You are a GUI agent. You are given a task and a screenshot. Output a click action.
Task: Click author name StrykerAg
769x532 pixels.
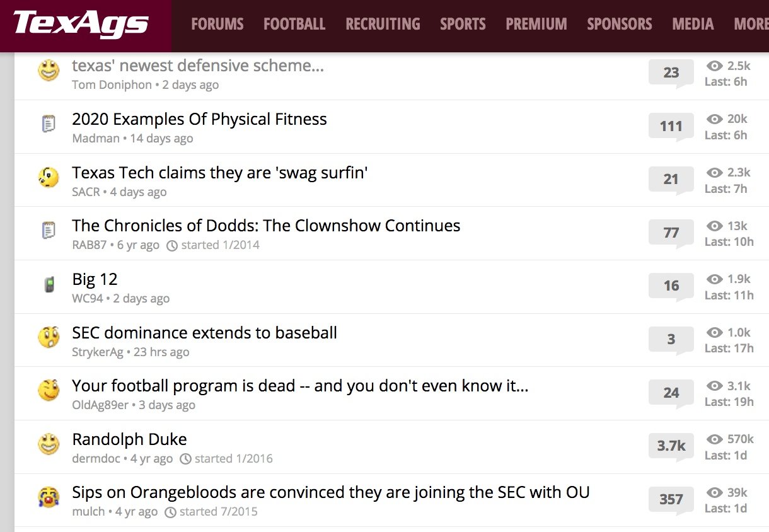pos(98,352)
